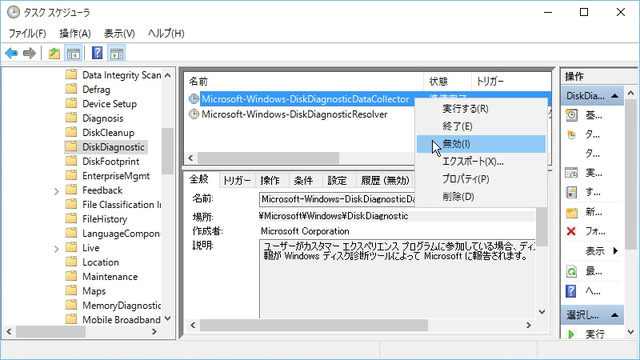Open the 操作(A) menu
This screenshot has width=640, height=360.
point(75,33)
